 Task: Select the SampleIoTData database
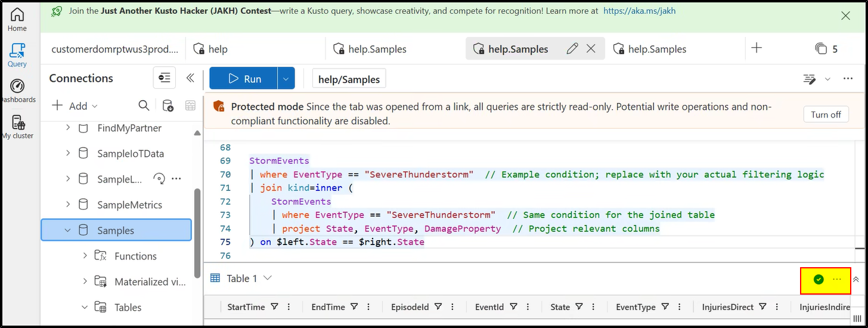(x=130, y=153)
